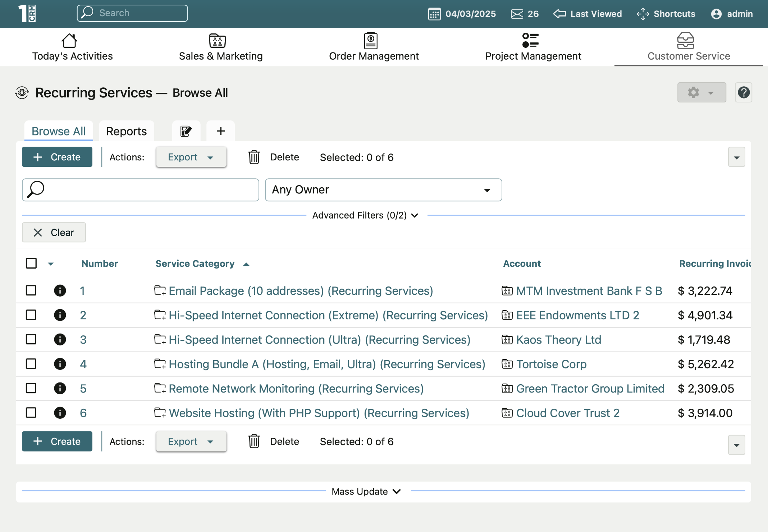Expand Advanced Filters (0/2)
The height and width of the screenshot is (532, 768).
(x=365, y=215)
